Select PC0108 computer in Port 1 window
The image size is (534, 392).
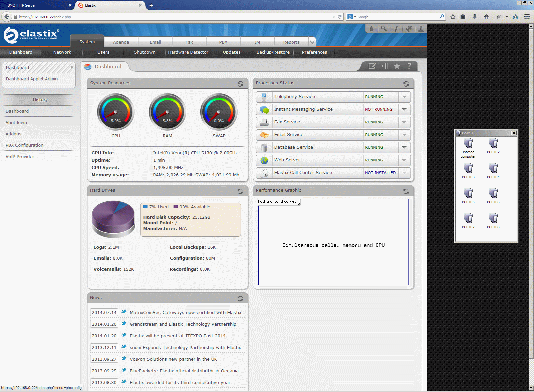tap(493, 220)
